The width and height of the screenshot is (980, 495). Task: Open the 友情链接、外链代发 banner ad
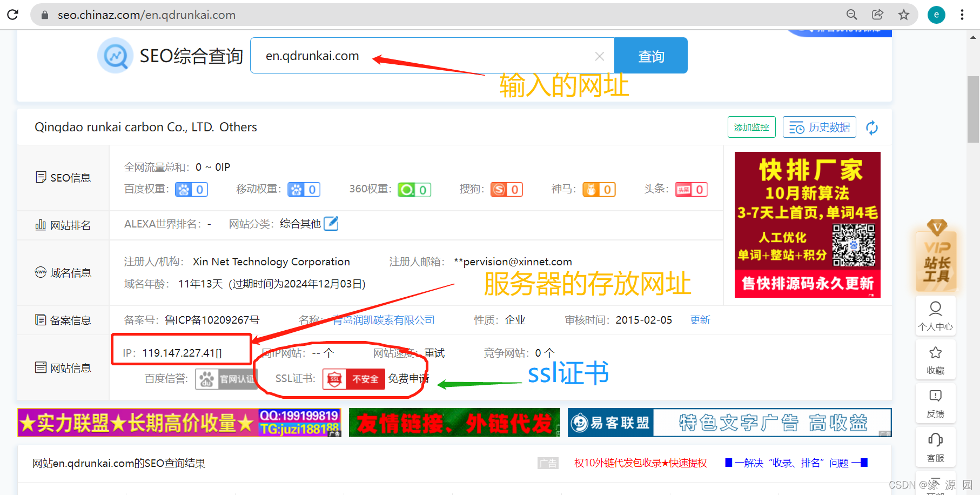tap(454, 423)
